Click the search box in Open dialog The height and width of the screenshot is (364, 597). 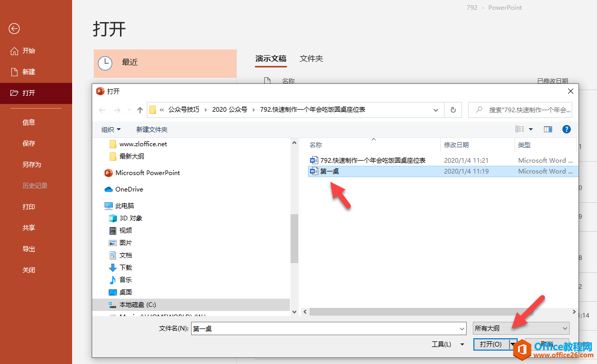tap(520, 110)
